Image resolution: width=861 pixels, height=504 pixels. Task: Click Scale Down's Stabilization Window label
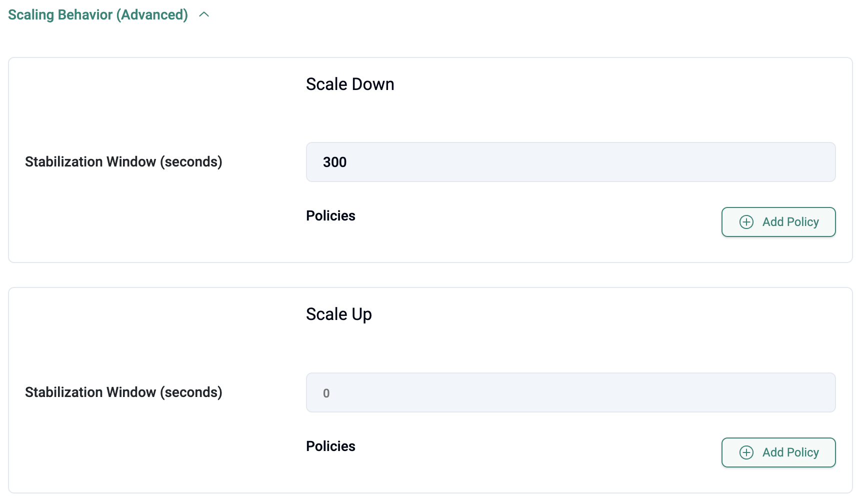click(123, 162)
